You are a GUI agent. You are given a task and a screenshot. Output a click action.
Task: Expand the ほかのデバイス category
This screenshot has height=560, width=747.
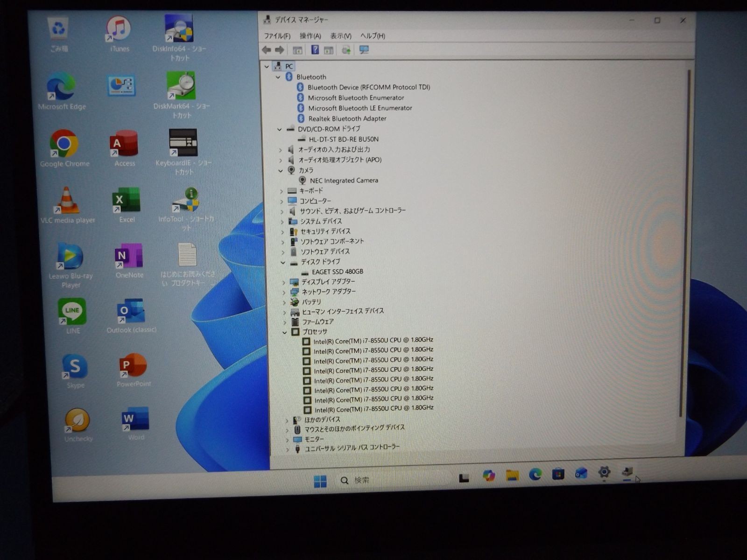tap(287, 420)
